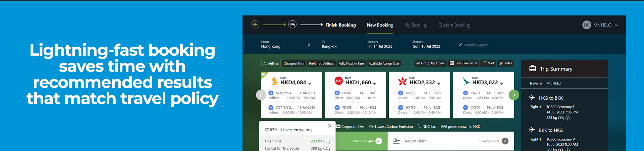Click the From Hong Kong field
This screenshot has height=151, width=644.
(271, 44)
